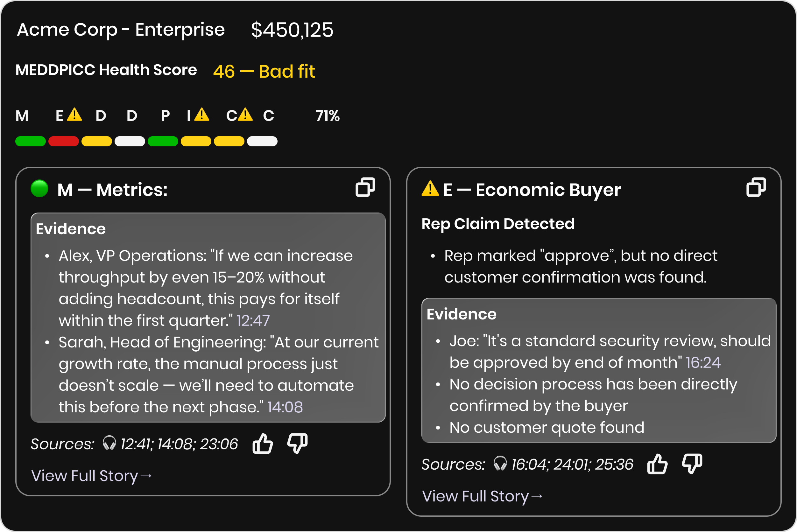Image resolution: width=797 pixels, height=532 pixels.
Task: Select the green Metrics score bar
Action: click(31, 141)
